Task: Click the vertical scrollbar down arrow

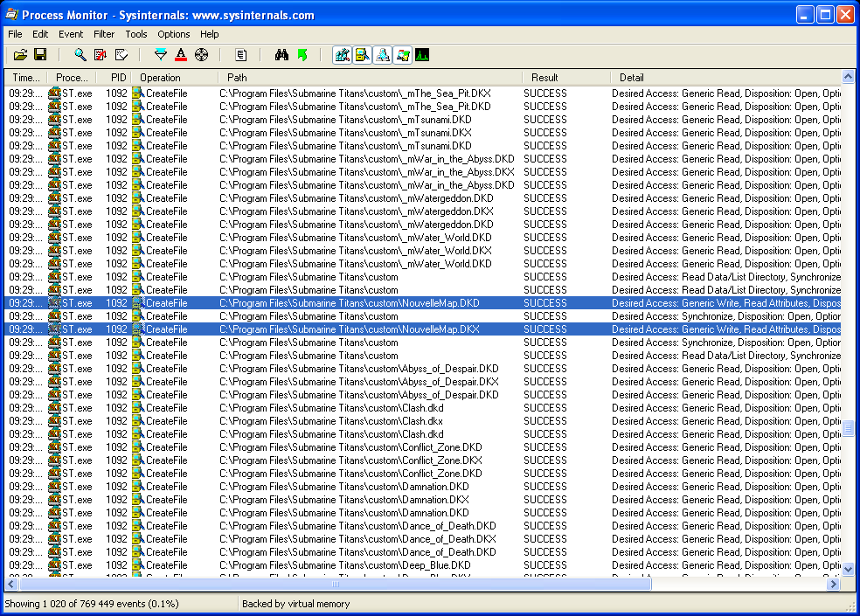Action: tap(848, 570)
